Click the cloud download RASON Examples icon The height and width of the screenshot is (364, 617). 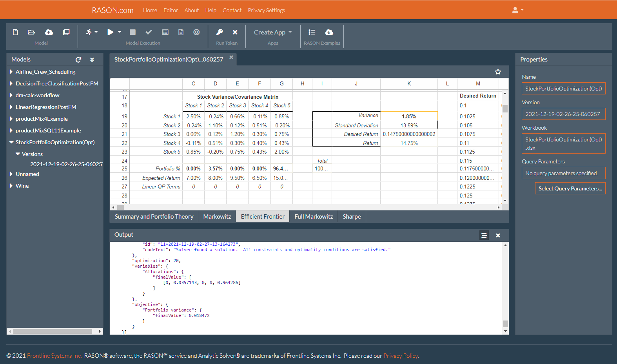[x=329, y=32]
